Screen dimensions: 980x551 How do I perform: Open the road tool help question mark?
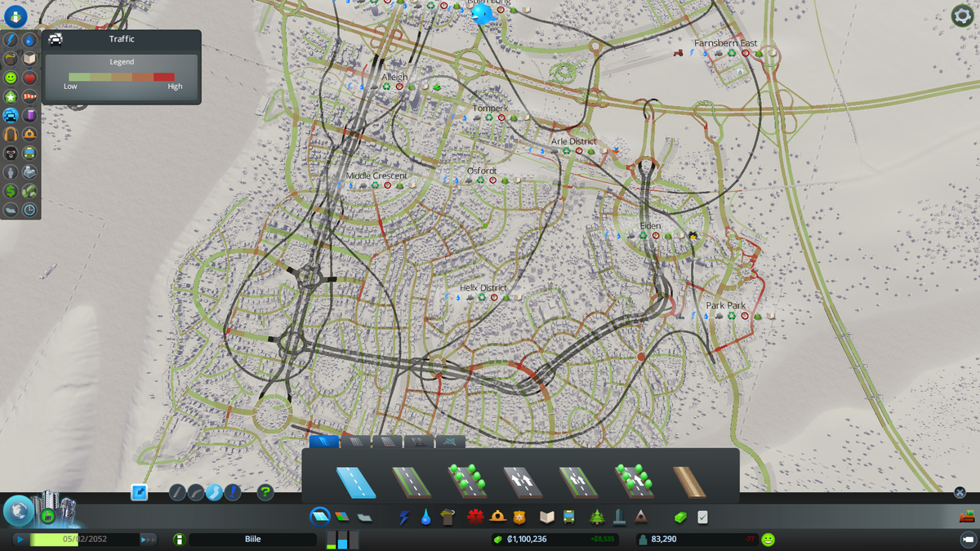click(265, 492)
